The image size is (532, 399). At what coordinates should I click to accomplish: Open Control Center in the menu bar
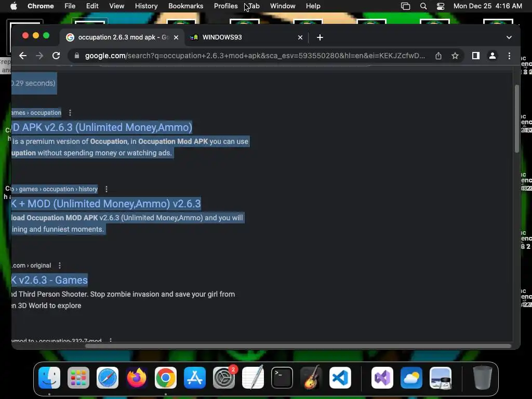[x=441, y=6]
